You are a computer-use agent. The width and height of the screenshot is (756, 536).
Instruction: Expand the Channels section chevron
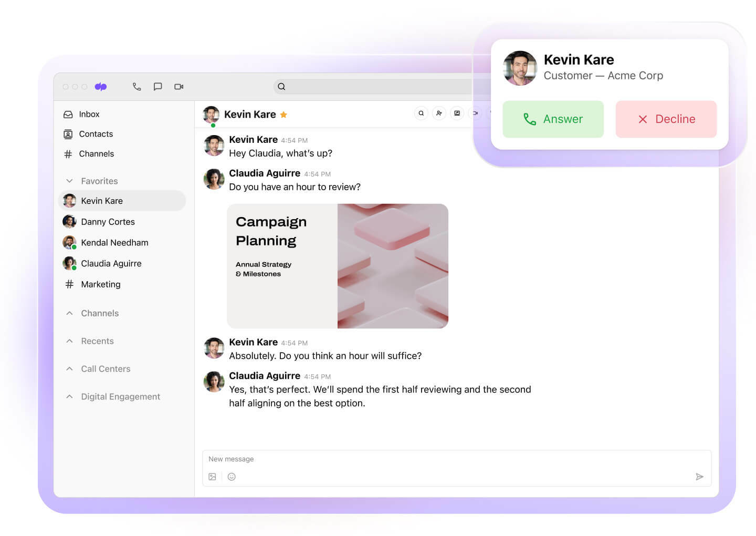[x=69, y=313]
